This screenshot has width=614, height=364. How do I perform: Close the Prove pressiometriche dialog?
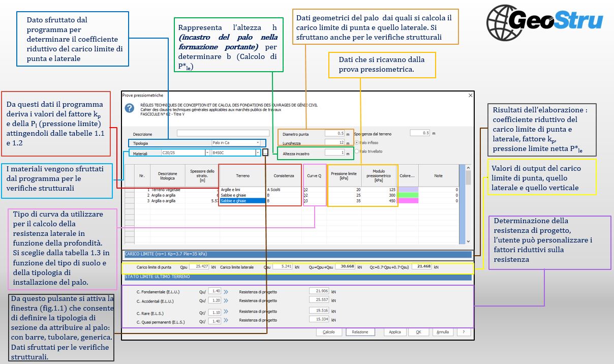tap(470, 95)
